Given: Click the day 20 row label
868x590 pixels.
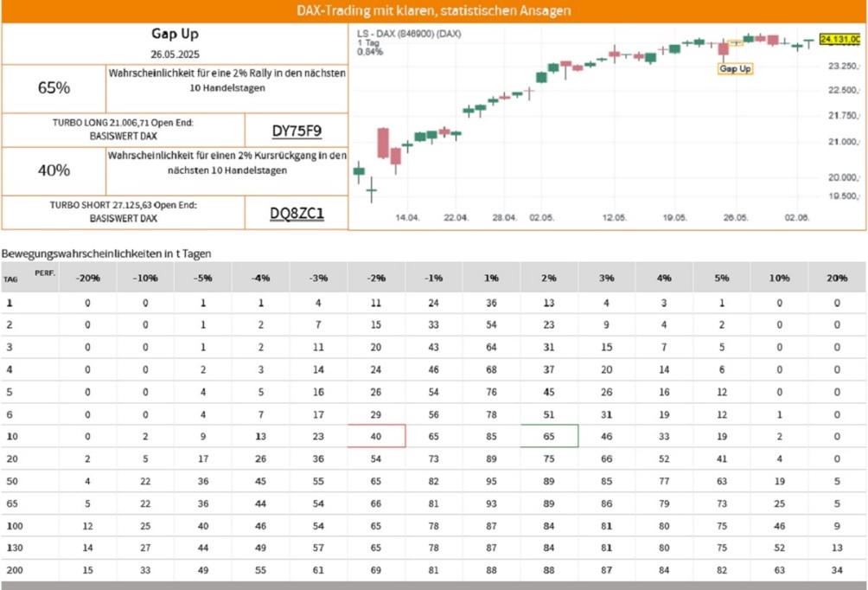Looking at the screenshot, I should 12,459.
